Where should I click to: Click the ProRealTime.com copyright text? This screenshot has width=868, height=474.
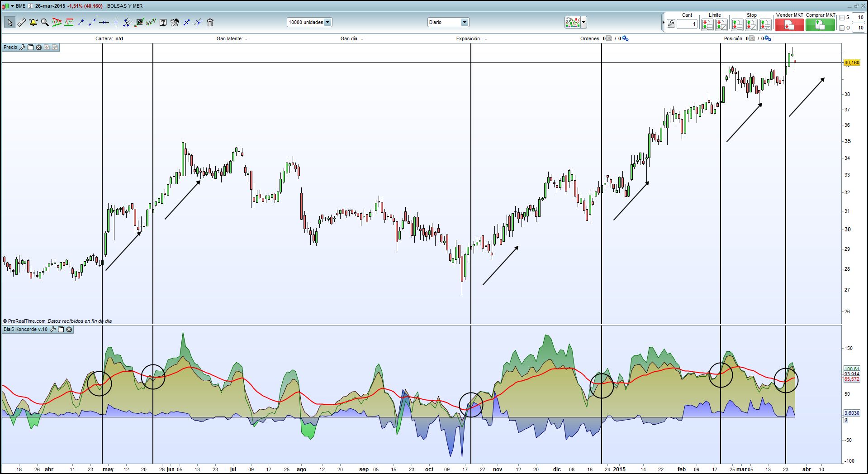click(24, 321)
